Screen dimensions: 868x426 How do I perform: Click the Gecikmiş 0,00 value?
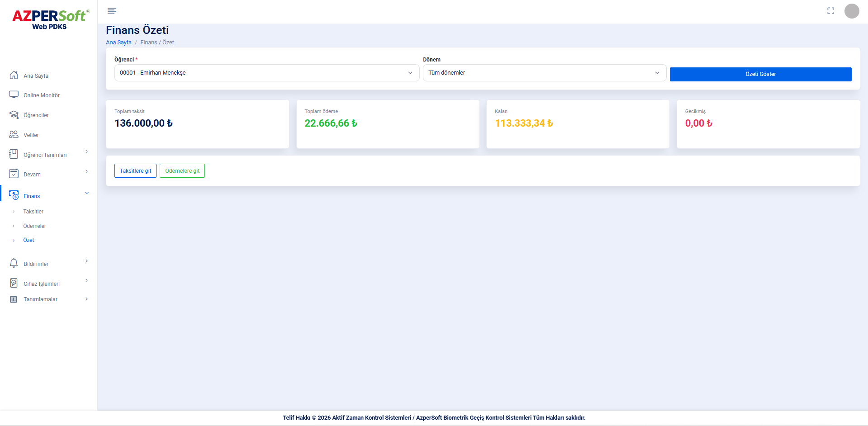click(x=698, y=123)
